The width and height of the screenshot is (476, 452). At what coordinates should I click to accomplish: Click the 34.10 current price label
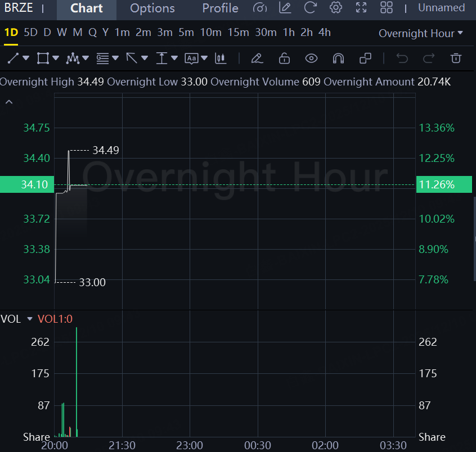(x=26, y=184)
